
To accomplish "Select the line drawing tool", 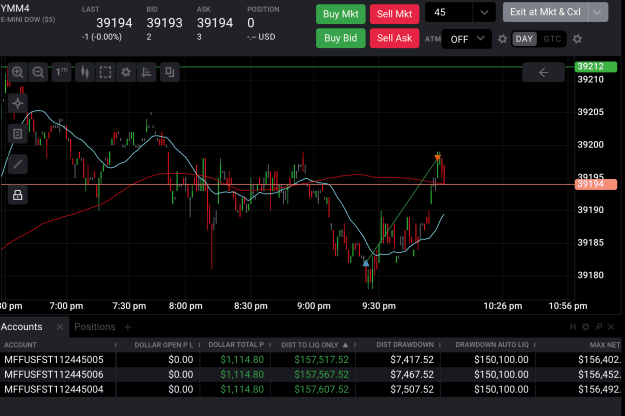I will 18,164.
